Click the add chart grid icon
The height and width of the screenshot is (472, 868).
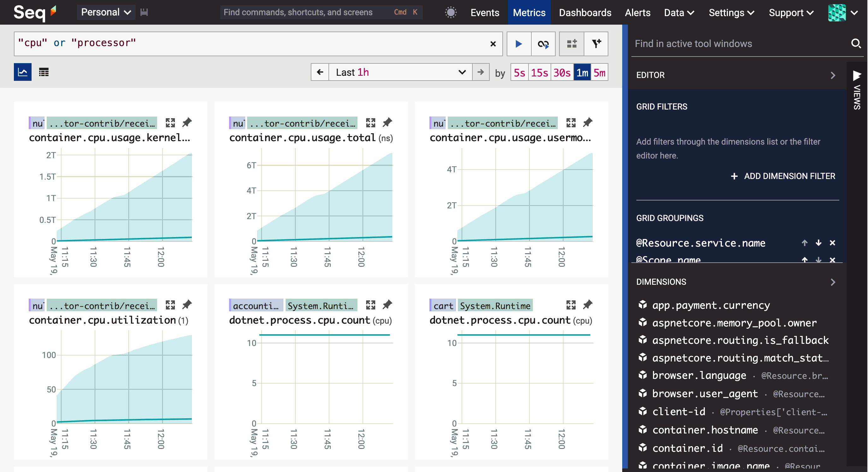point(571,44)
